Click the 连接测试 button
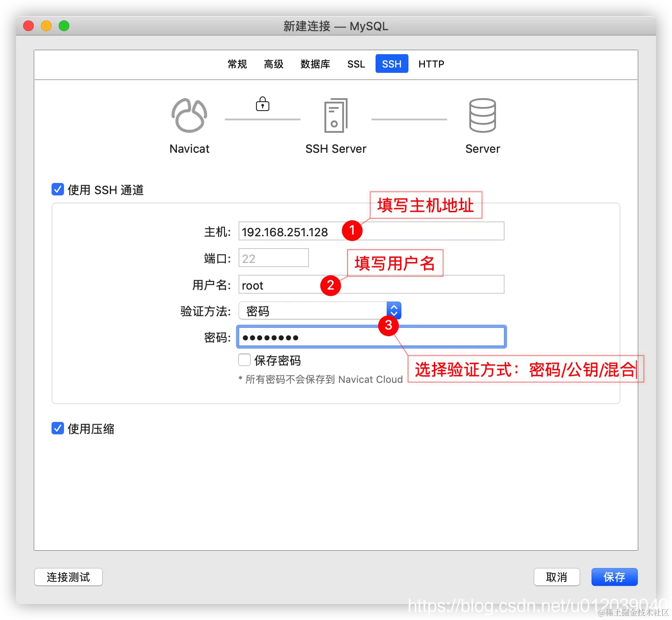 pyautogui.click(x=68, y=577)
